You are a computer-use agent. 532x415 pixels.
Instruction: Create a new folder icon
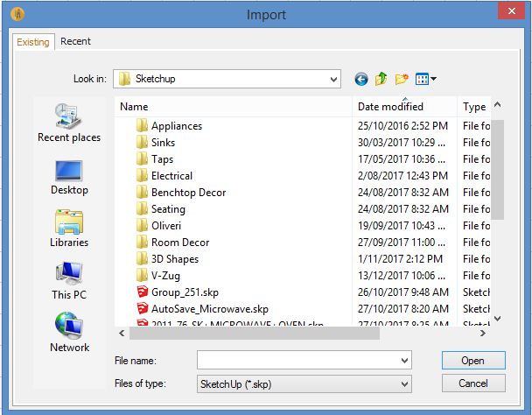[402, 79]
